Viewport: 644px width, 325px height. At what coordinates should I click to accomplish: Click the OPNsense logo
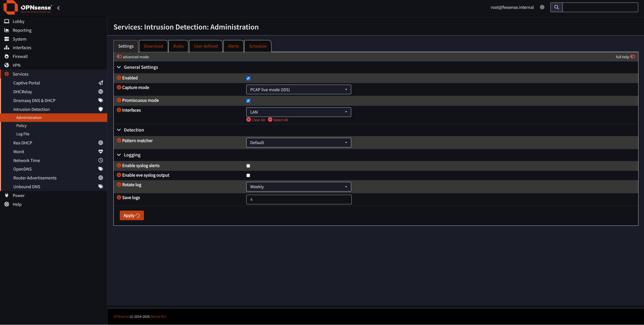28,8
